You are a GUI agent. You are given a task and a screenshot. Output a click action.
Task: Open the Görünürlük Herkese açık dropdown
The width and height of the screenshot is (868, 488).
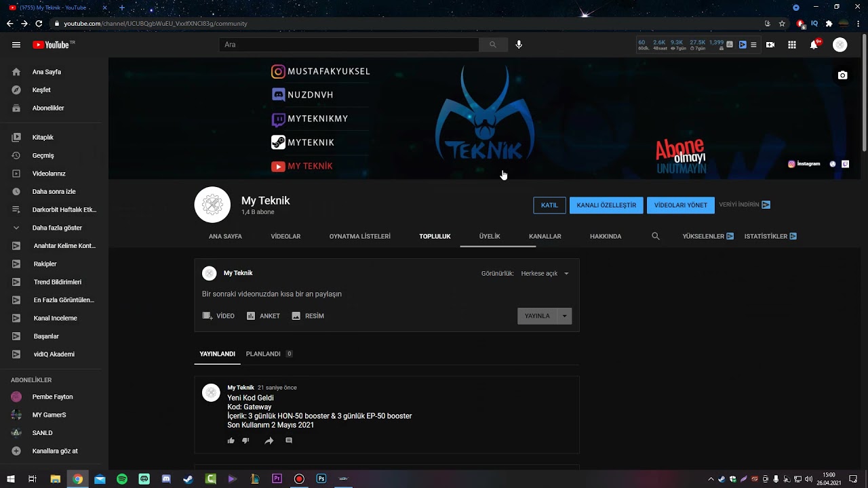coord(545,273)
